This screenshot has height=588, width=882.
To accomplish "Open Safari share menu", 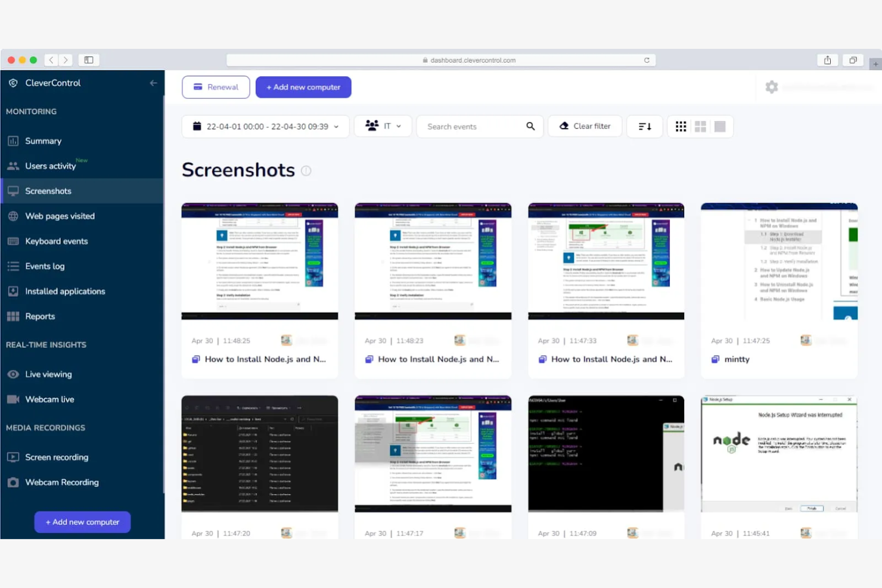I will point(827,60).
